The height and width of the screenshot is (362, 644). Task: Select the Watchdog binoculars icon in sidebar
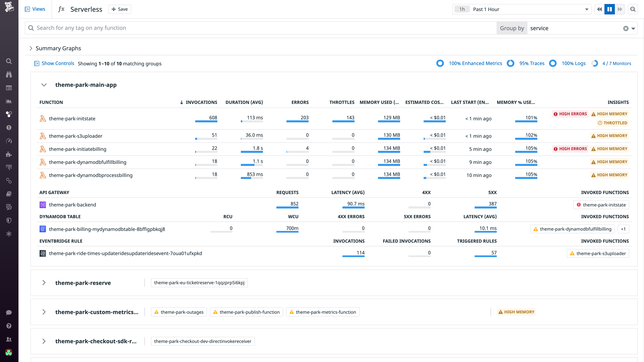pos(9,74)
